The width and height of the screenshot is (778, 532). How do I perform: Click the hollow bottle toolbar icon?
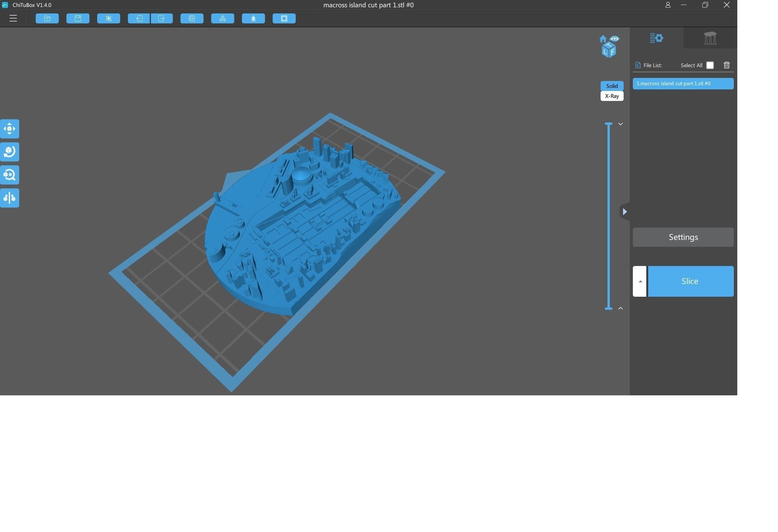click(253, 18)
